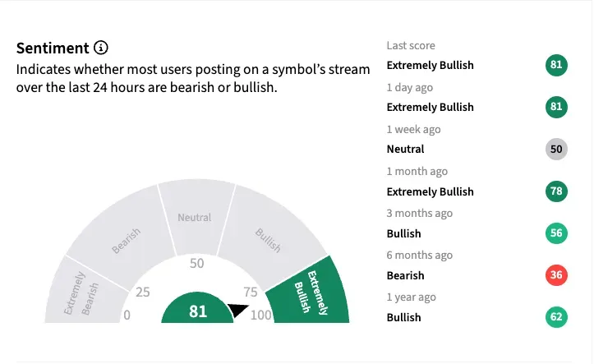Screen dimensions: 594x364
Task: Click the 56 score badge
Action: (555, 233)
